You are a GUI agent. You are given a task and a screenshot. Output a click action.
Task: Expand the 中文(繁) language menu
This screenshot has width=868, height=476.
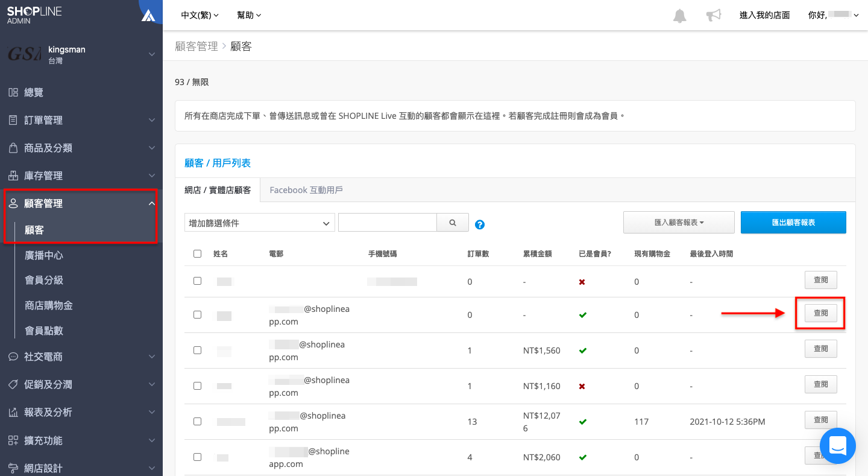point(200,15)
